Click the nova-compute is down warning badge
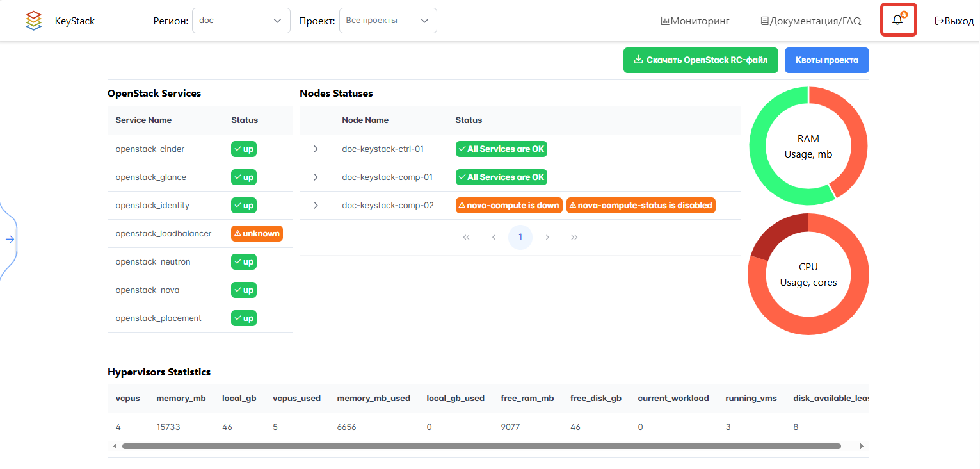Image resolution: width=980 pixels, height=469 pixels. pos(509,206)
